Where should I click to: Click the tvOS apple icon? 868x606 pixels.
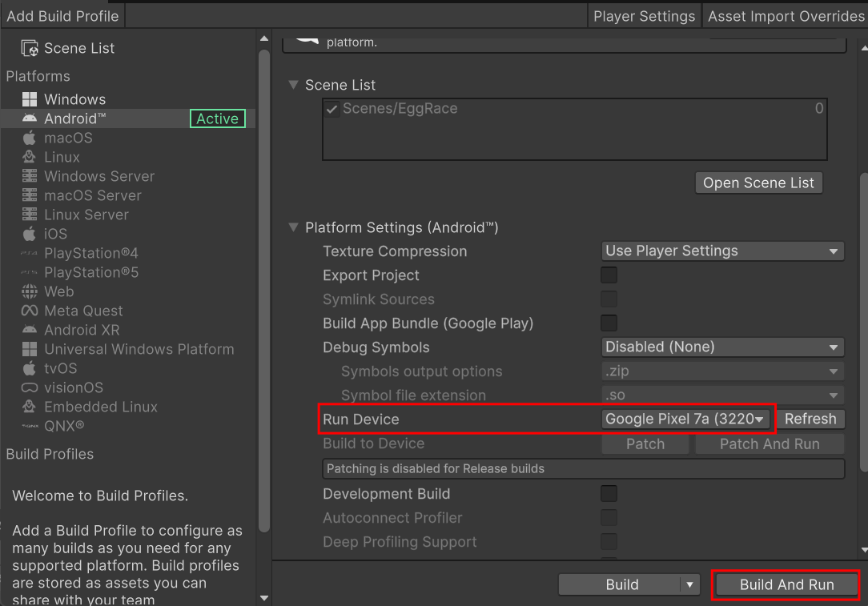pyautogui.click(x=30, y=368)
